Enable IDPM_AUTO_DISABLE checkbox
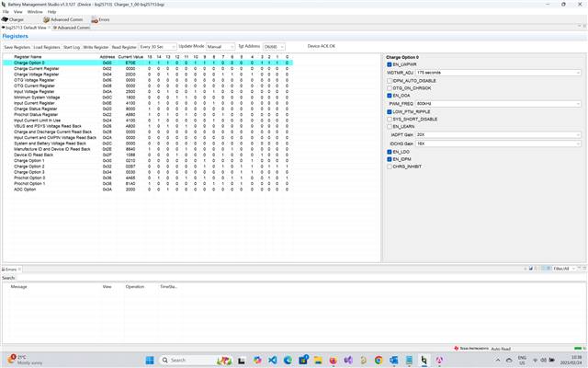 pyautogui.click(x=390, y=81)
